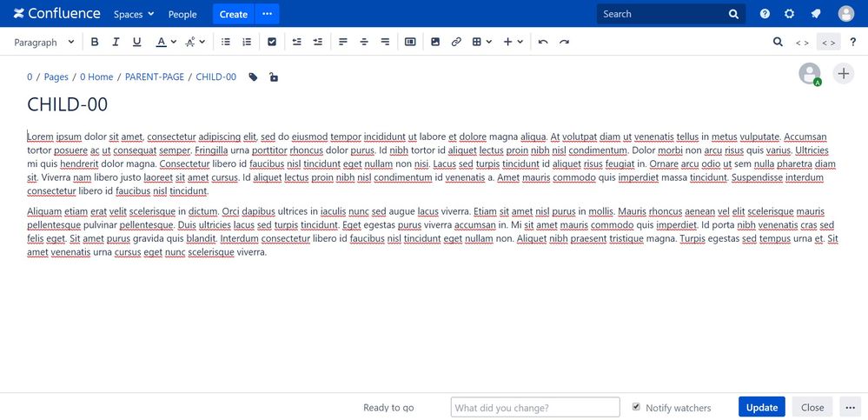
Task: Click the Create button
Action: (x=234, y=15)
